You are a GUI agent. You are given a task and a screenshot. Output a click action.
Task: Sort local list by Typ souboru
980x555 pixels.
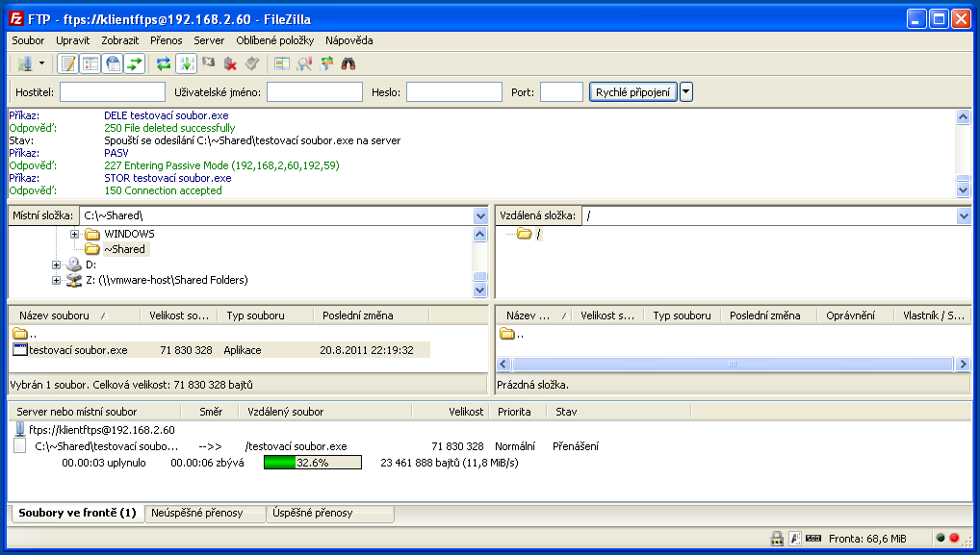[265, 315]
